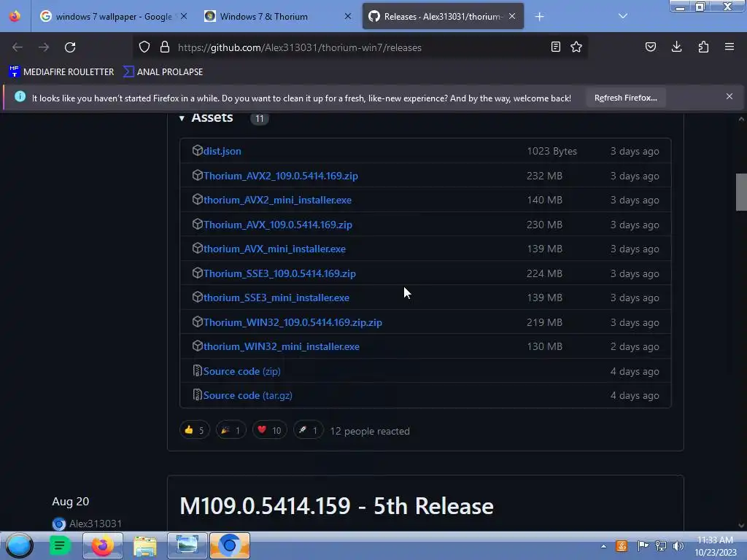Screen dimensions: 747x560
Task: Click the orange Java update tray icon
Action: tap(622, 546)
